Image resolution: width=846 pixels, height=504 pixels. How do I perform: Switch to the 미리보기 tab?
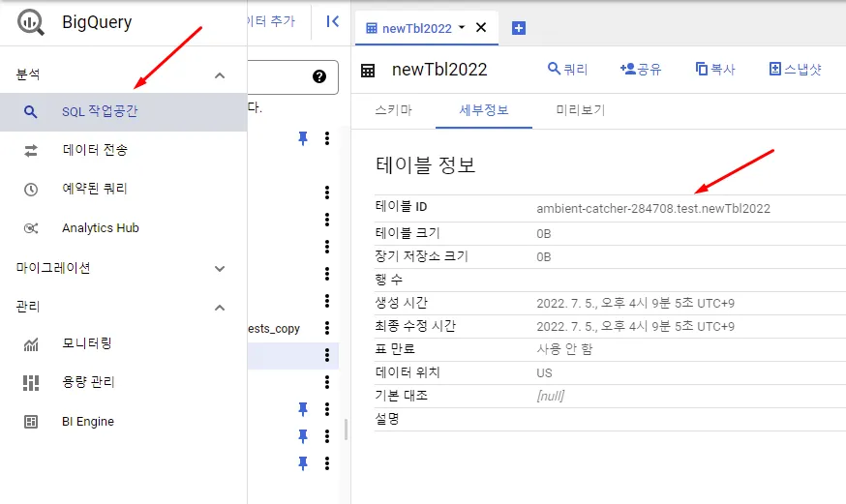pyautogui.click(x=581, y=110)
